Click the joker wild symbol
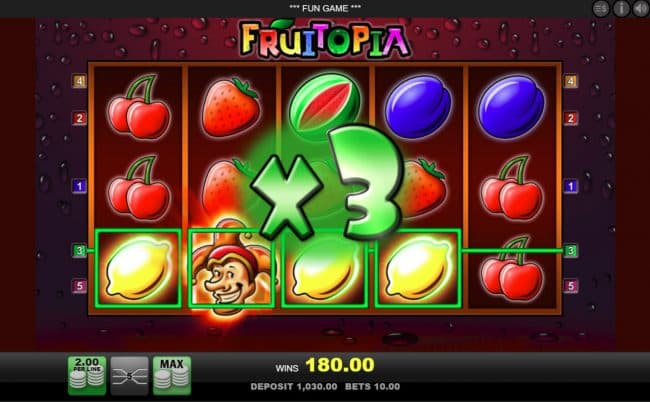 [x=231, y=268]
